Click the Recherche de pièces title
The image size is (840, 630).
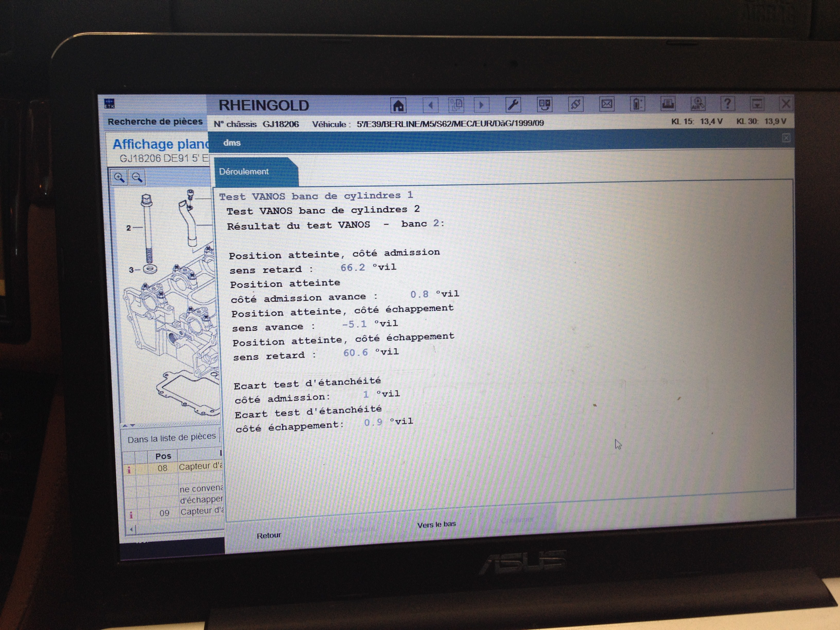point(155,121)
